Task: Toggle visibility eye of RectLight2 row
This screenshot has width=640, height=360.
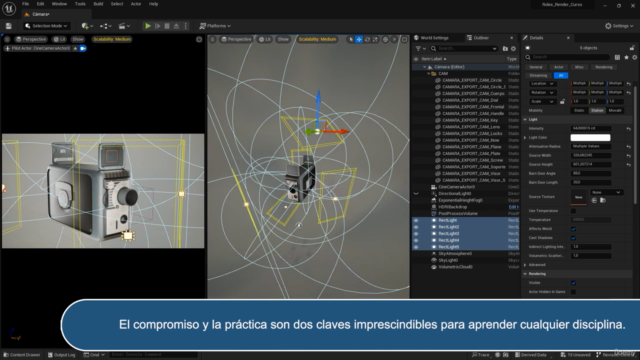Action: pos(416,227)
